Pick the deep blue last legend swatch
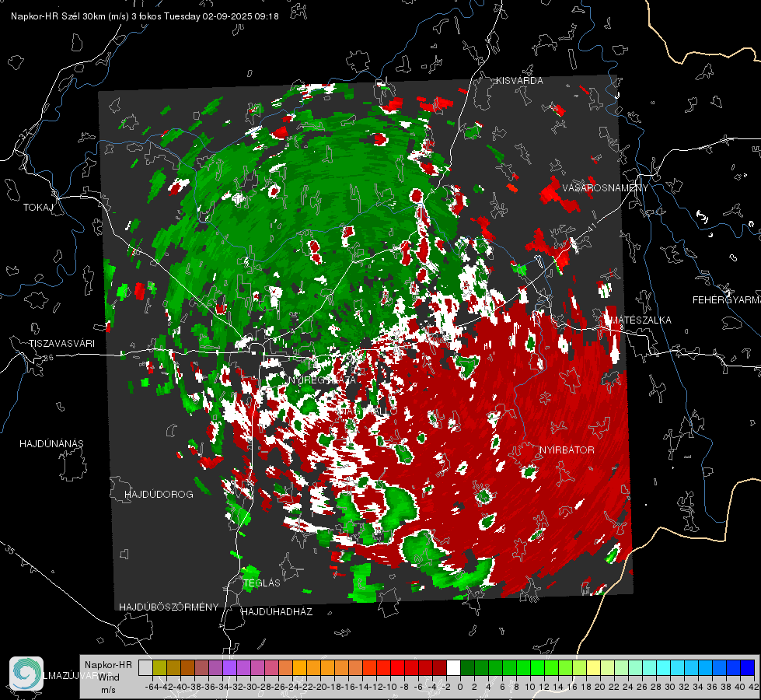This screenshot has width=761, height=700. [x=748, y=668]
